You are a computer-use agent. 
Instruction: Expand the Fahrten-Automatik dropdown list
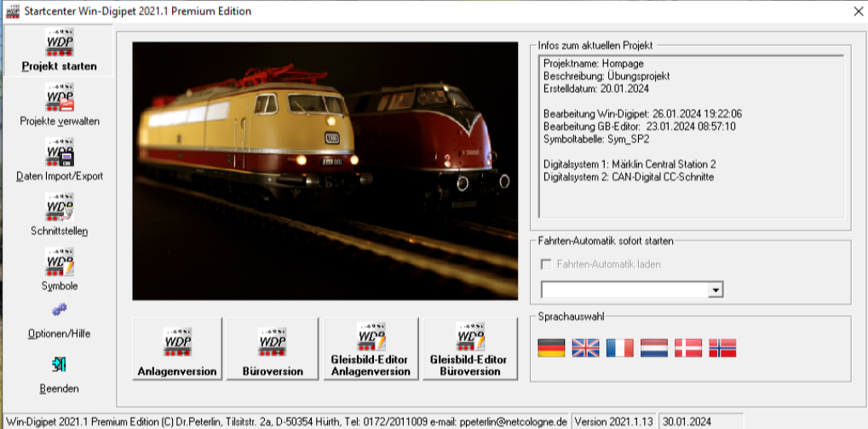coord(716,291)
